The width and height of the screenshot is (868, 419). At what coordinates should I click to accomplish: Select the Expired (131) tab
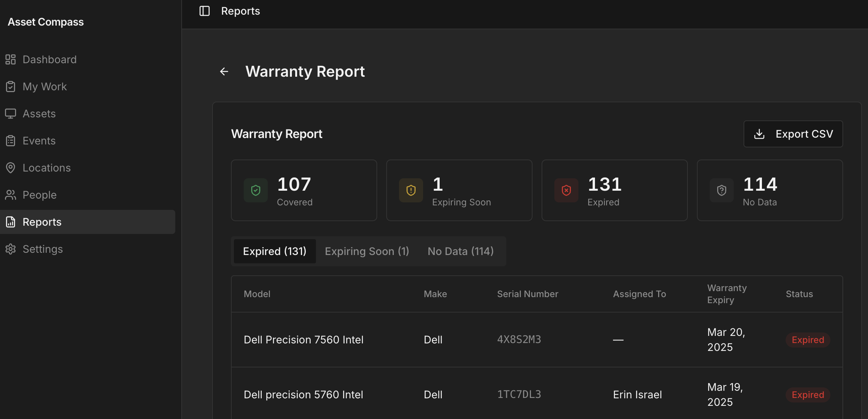click(x=275, y=251)
